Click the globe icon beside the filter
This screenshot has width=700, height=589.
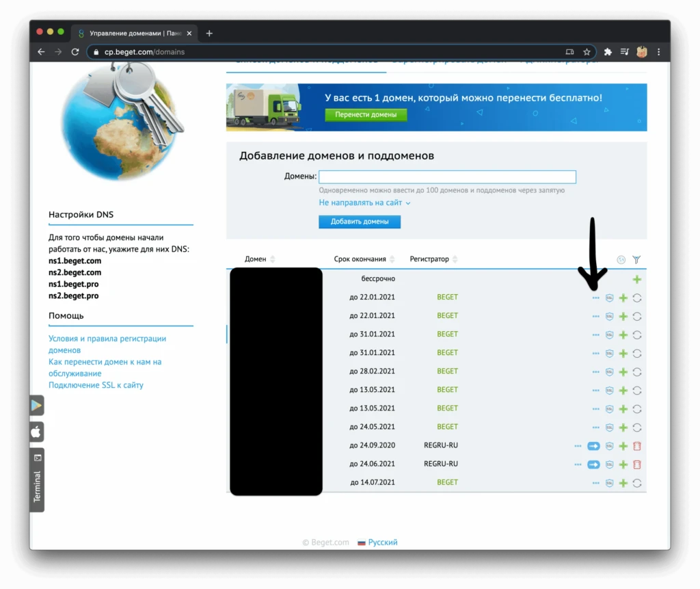[x=621, y=260]
